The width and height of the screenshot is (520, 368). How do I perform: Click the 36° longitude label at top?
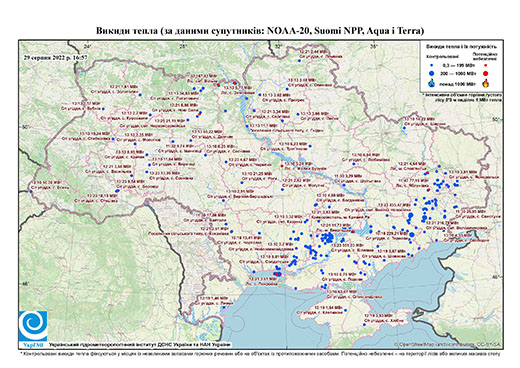(374, 47)
